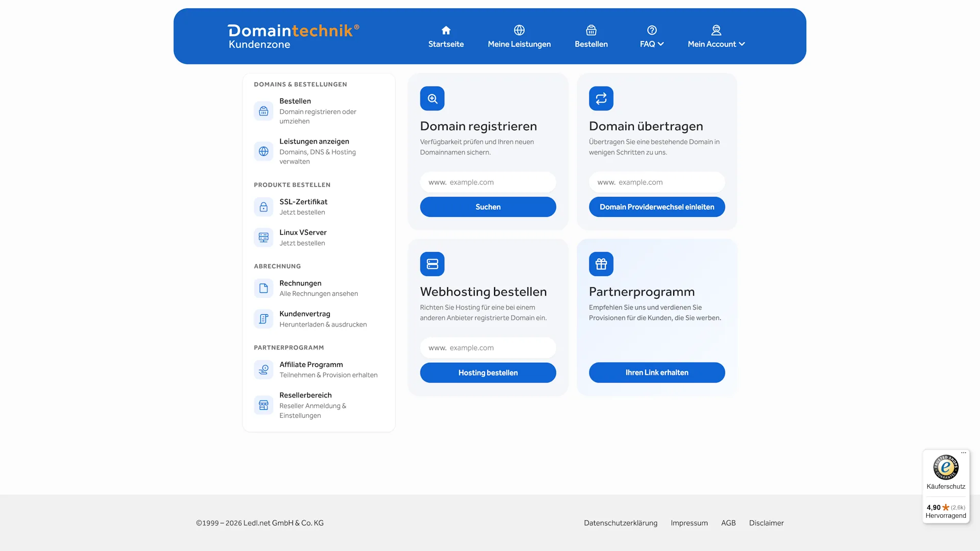Image resolution: width=980 pixels, height=551 pixels.
Task: Focus the Domain registrieren domain input field
Action: pos(488,182)
